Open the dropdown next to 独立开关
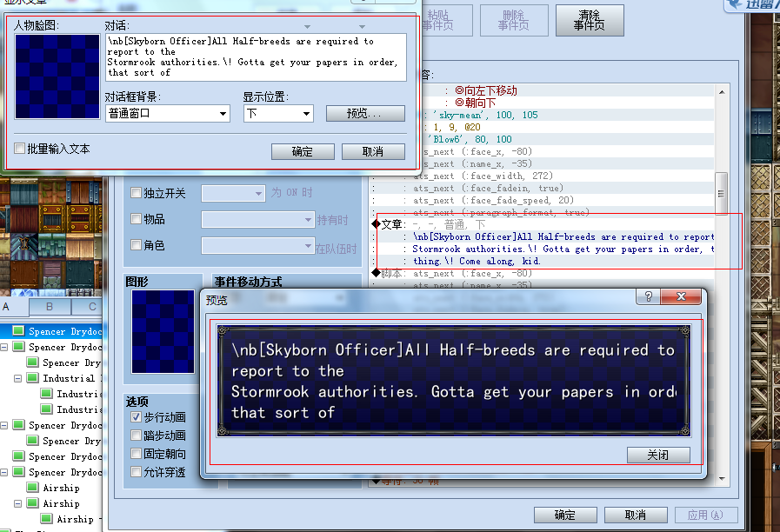780x532 pixels. pyautogui.click(x=233, y=193)
